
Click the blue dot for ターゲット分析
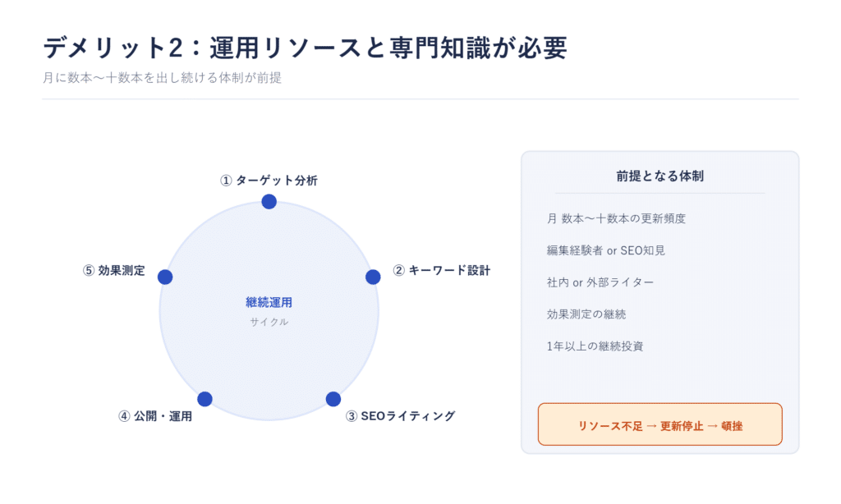pyautogui.click(x=269, y=202)
